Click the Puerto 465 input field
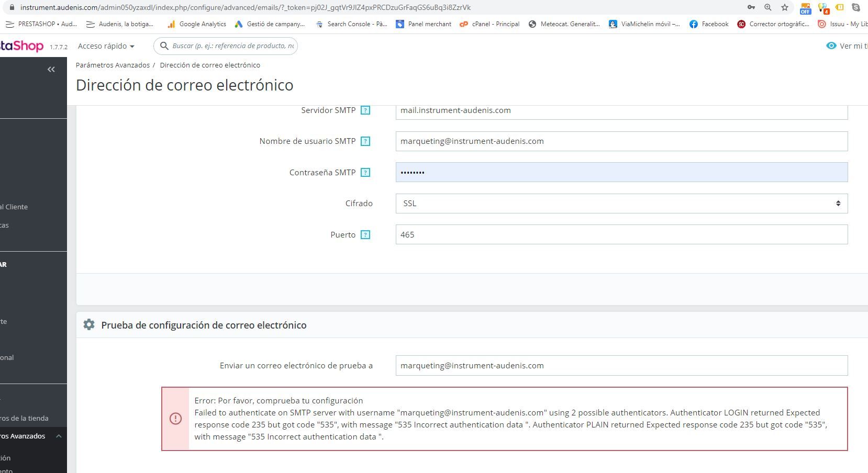Viewport: 868px width, 473px height. (x=621, y=235)
